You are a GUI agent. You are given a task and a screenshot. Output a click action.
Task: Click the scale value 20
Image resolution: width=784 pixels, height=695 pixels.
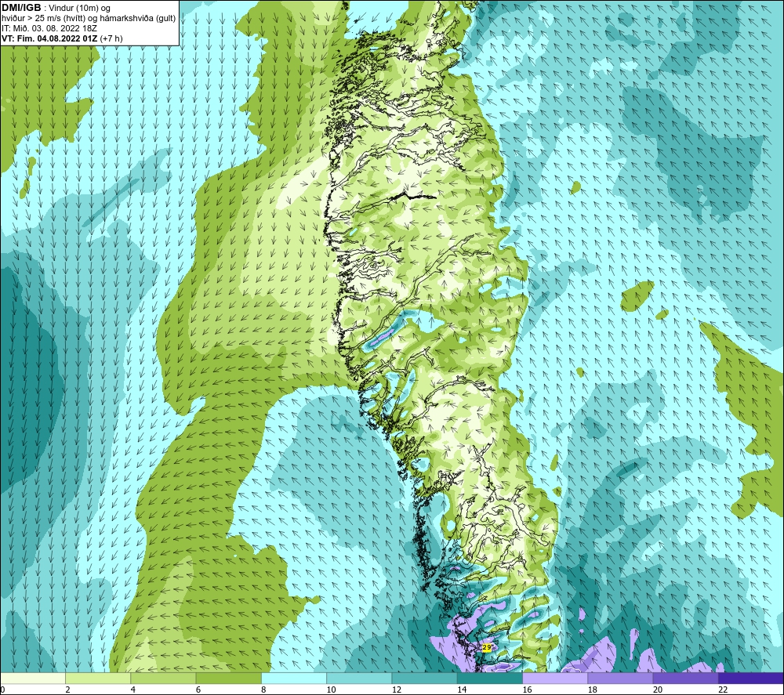pyautogui.click(x=658, y=690)
